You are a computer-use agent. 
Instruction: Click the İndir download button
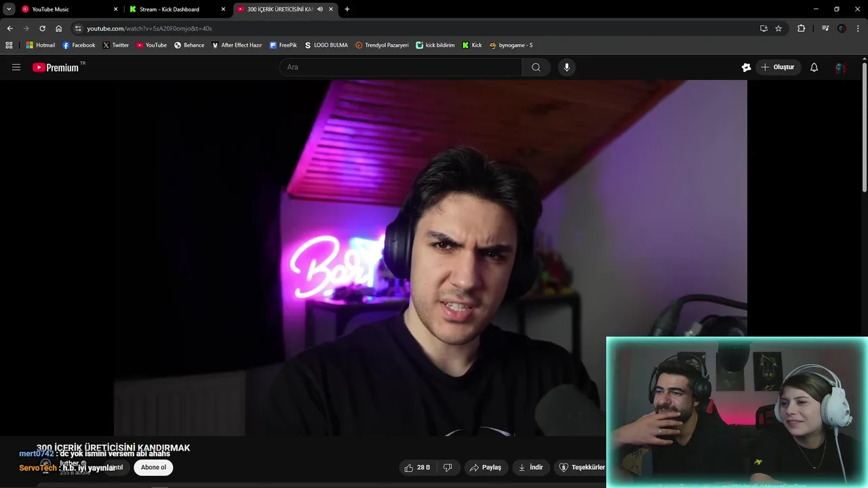[x=531, y=468]
